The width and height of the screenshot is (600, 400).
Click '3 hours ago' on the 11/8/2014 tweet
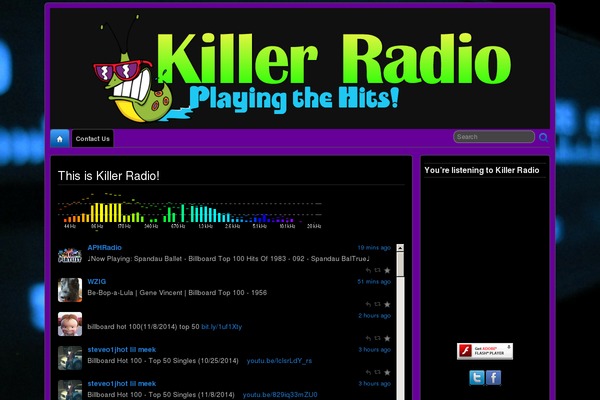click(375, 384)
